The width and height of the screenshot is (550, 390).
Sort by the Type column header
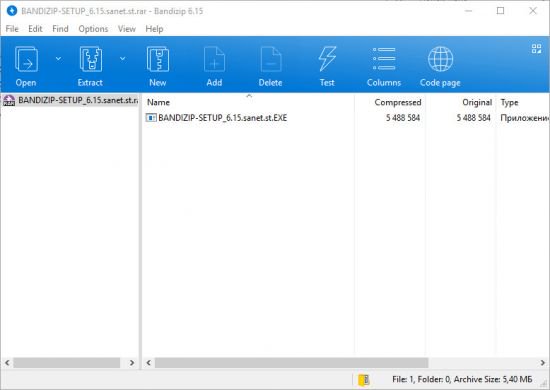tap(523, 102)
